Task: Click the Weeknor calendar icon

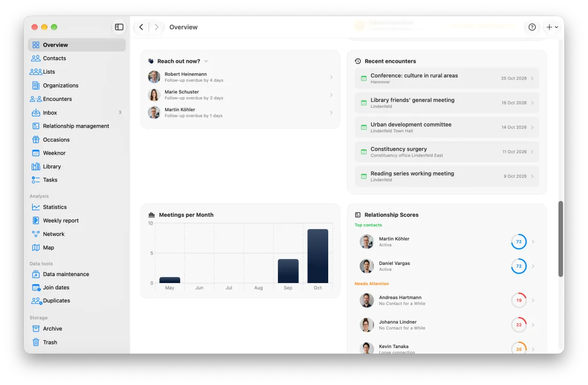Action: coord(36,153)
